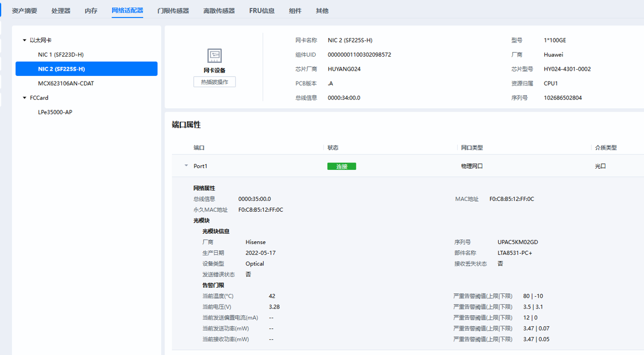644x355 pixels.
Task: Go to the 门限传感器 tab
Action: [x=173, y=11]
